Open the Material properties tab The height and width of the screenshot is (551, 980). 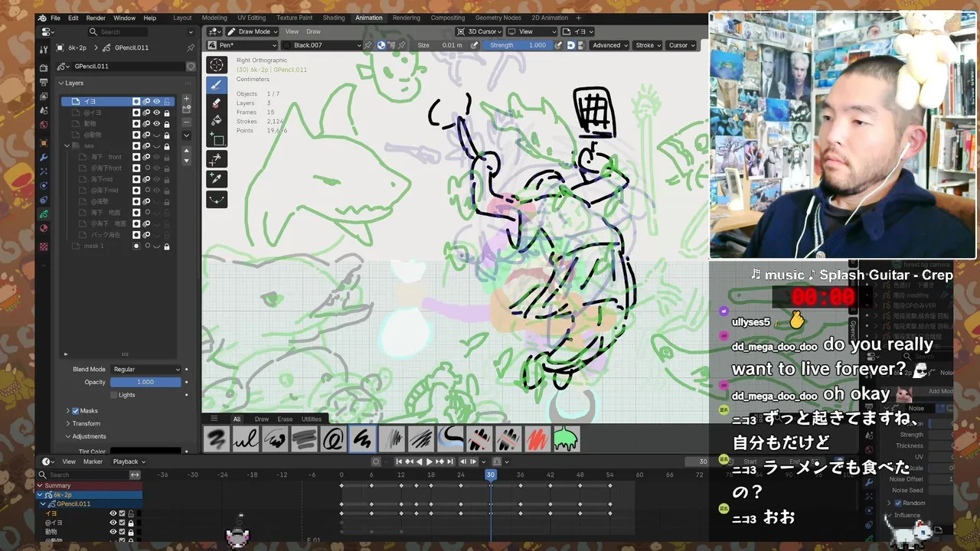(44, 227)
